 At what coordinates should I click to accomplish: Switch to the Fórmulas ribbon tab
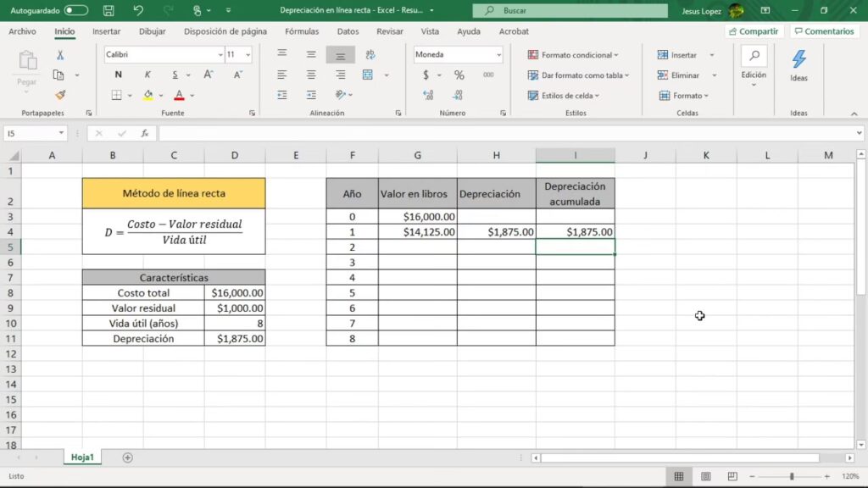302,31
